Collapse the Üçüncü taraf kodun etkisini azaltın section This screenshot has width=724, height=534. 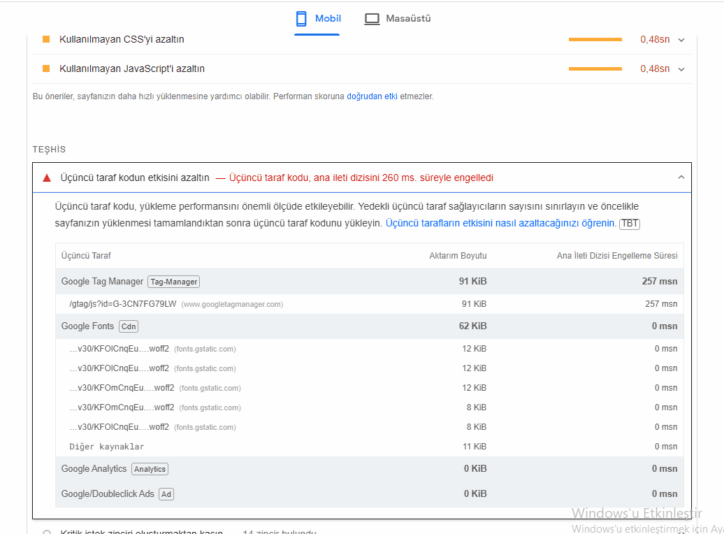point(681,178)
